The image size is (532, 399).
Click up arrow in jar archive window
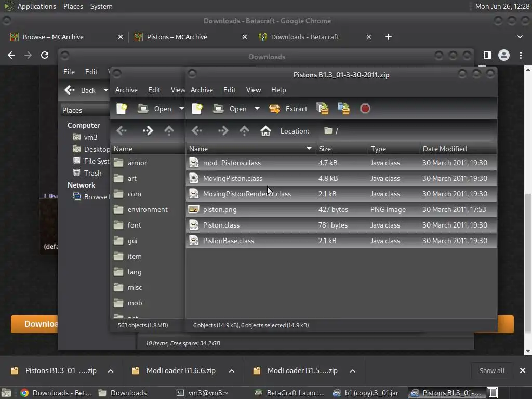[169, 131]
